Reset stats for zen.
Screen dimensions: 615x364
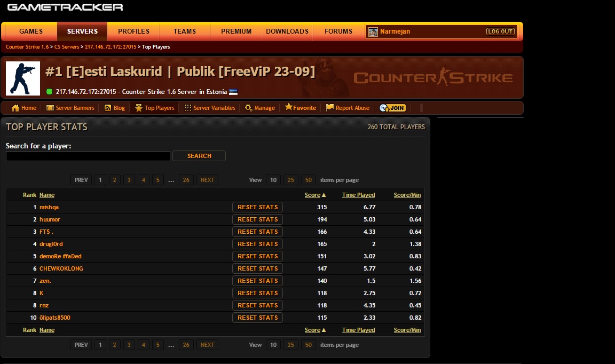258,281
